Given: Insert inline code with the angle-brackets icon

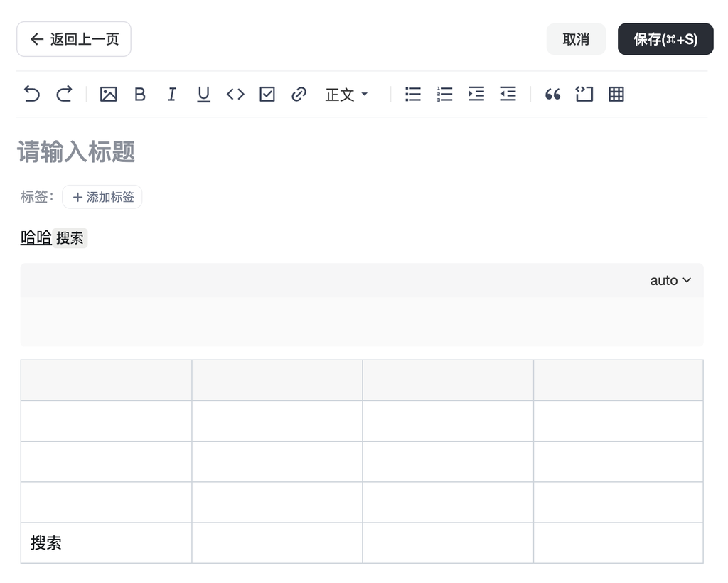Looking at the screenshot, I should pyautogui.click(x=235, y=94).
